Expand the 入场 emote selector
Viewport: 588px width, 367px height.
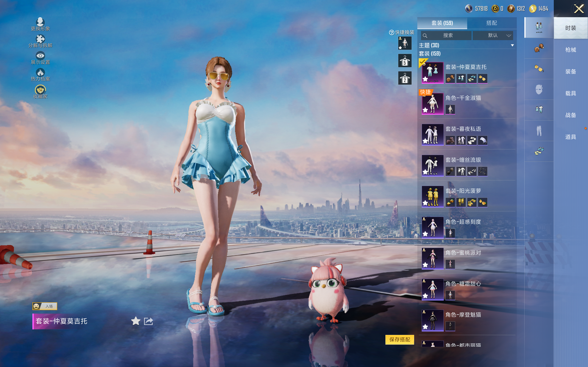tap(45, 306)
